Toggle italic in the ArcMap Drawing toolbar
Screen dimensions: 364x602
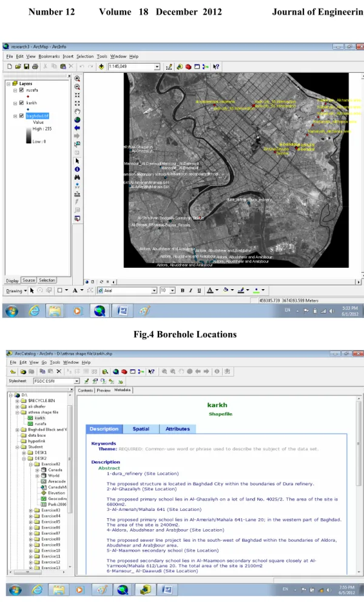(x=190, y=290)
